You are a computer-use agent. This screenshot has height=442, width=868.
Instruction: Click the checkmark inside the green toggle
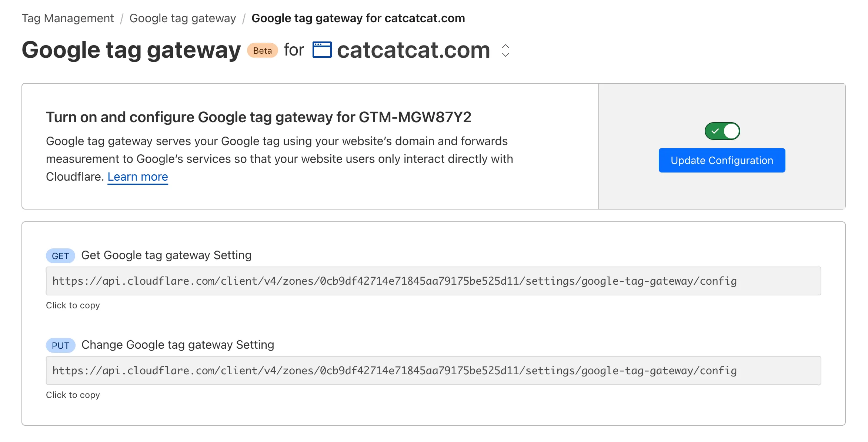(714, 131)
